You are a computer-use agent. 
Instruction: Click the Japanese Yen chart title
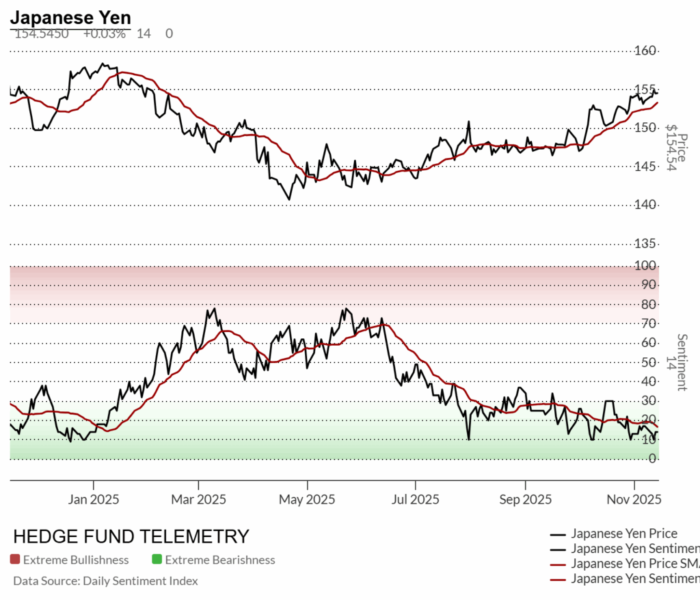pos(70,17)
